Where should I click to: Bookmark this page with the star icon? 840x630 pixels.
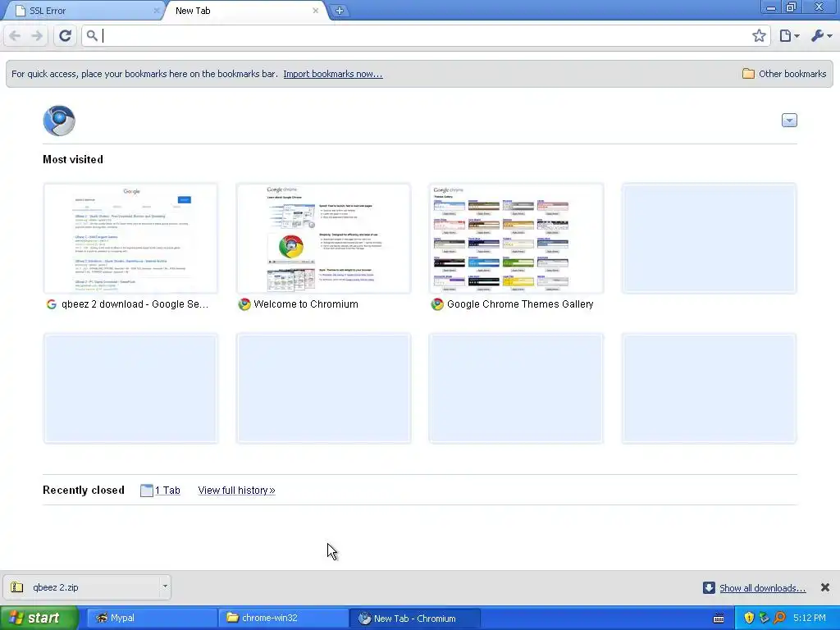tap(759, 36)
